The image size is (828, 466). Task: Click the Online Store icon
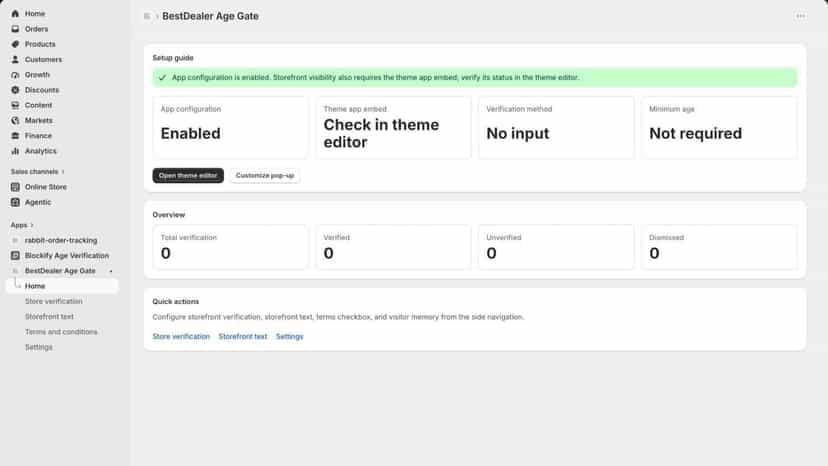tap(15, 187)
